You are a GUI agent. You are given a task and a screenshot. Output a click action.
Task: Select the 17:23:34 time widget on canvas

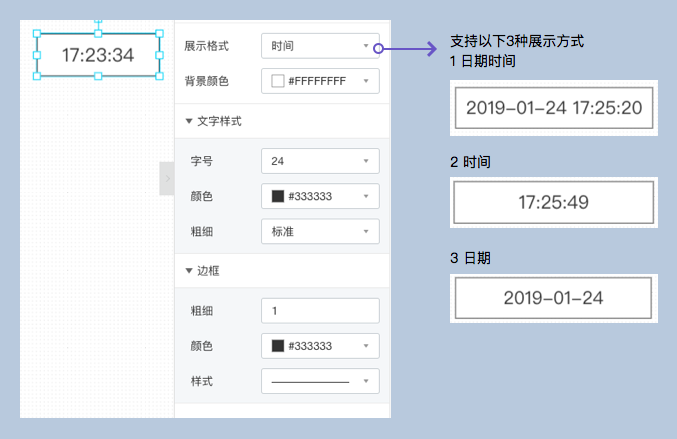click(98, 55)
